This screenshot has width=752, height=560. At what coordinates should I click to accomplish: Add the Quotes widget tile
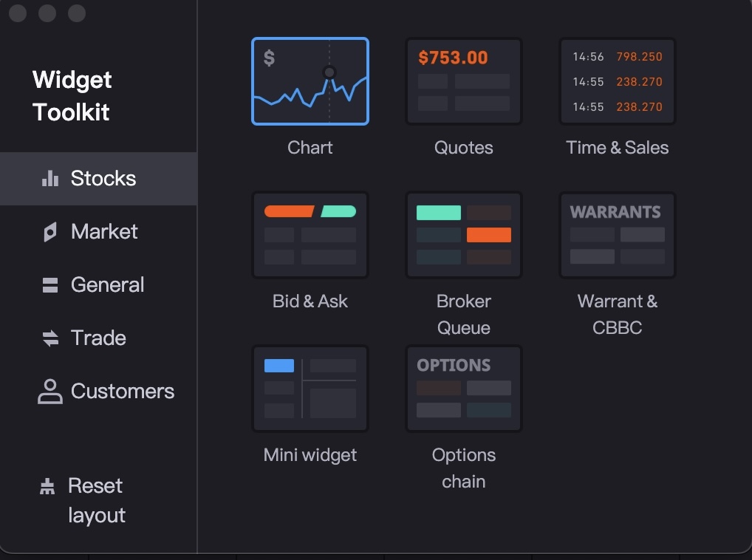(x=463, y=81)
